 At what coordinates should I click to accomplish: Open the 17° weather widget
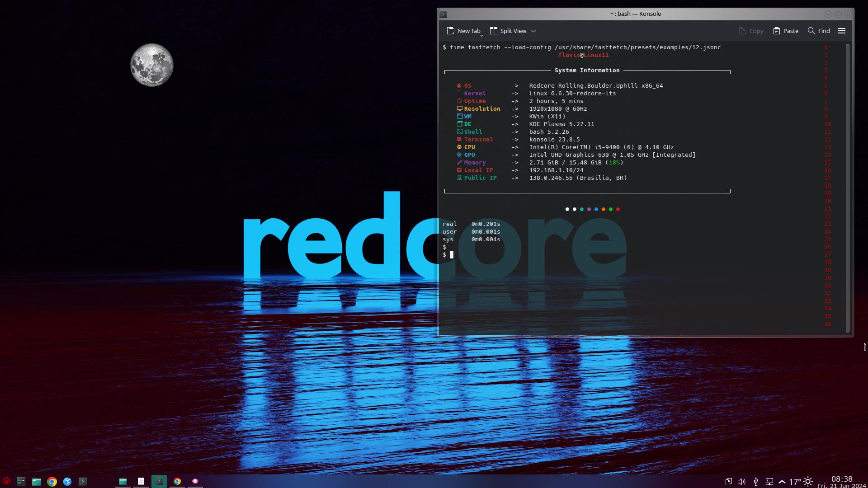(x=801, y=482)
